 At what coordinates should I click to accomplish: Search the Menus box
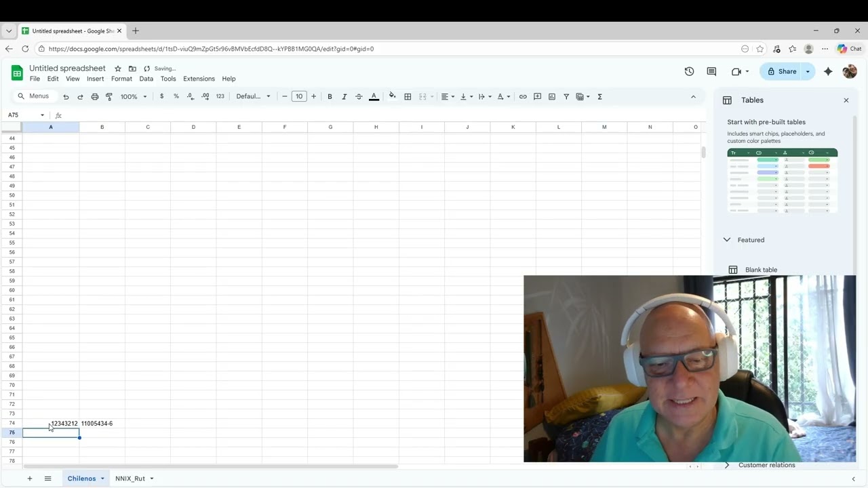click(x=34, y=96)
